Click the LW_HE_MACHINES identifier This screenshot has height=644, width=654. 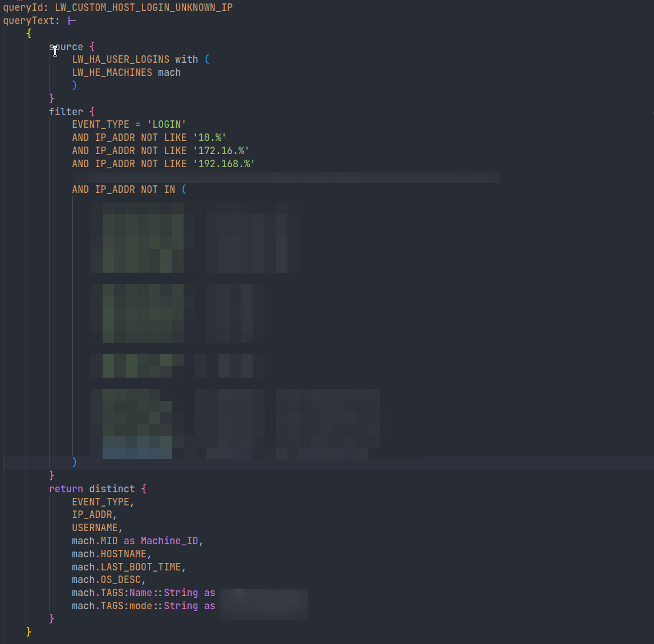[x=112, y=72]
